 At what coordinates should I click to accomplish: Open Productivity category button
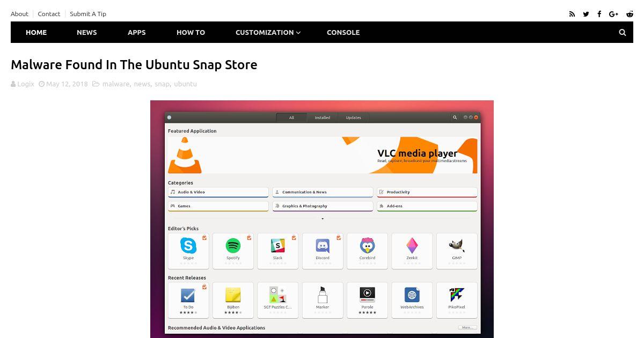427,192
